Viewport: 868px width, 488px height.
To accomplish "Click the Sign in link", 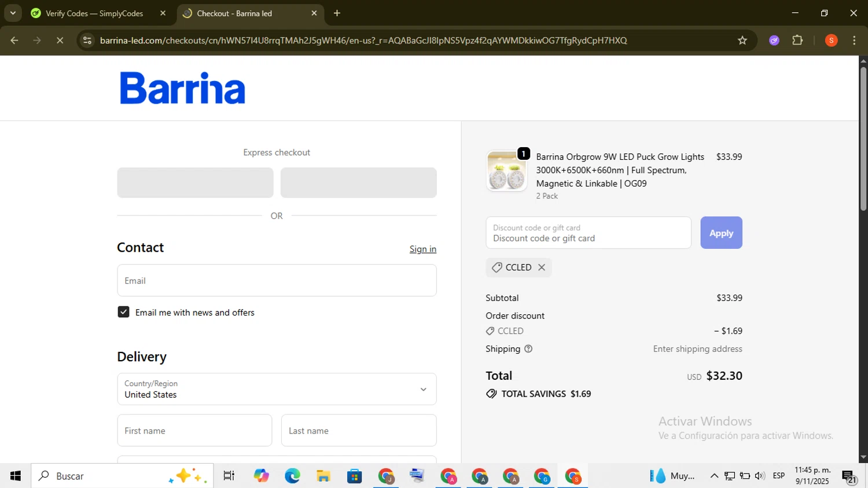I will point(423,249).
